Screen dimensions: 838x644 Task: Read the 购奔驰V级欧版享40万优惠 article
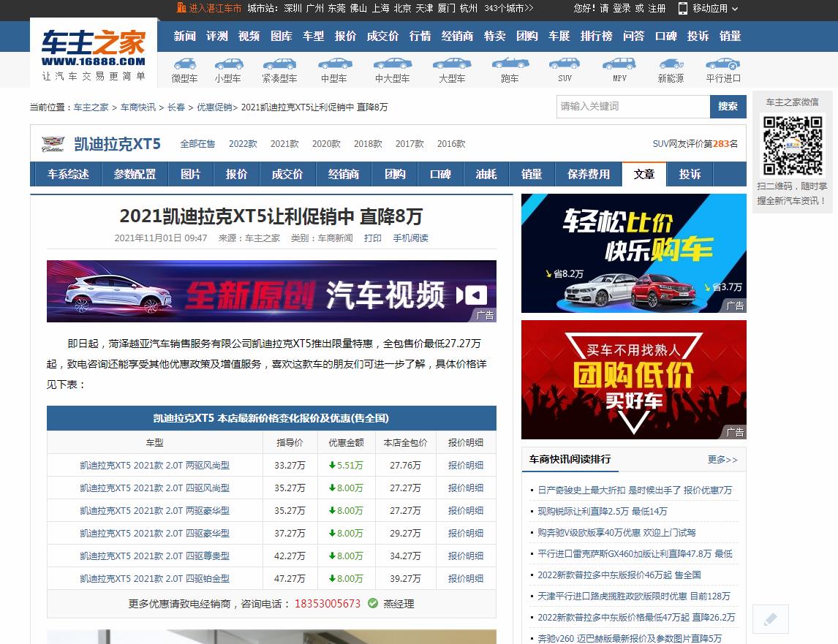[616, 532]
